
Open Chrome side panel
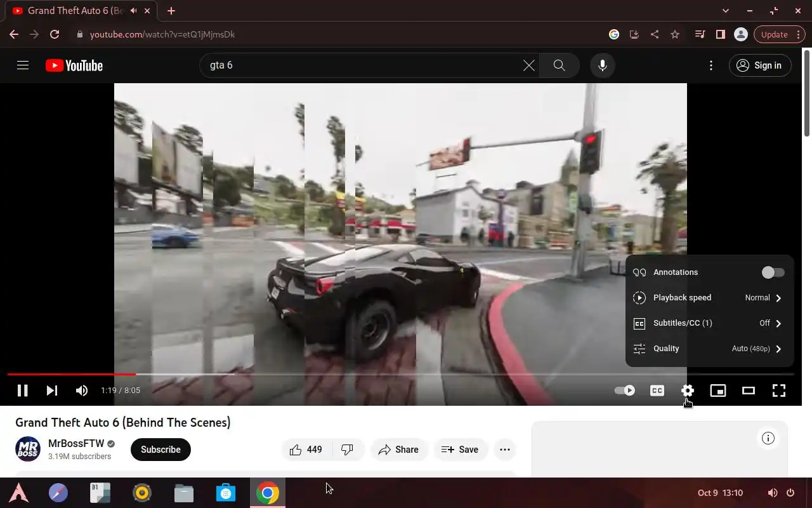click(720, 34)
